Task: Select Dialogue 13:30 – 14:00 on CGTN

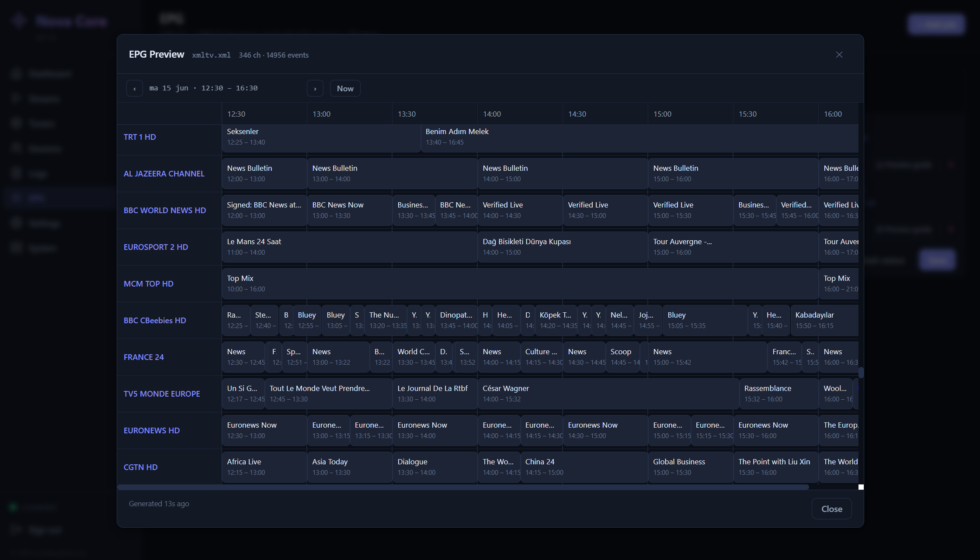Action: pos(434,467)
